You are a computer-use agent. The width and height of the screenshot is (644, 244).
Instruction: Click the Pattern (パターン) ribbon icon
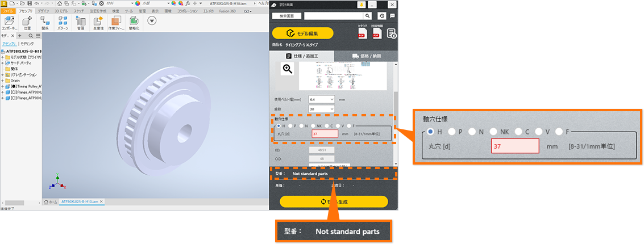(62, 23)
